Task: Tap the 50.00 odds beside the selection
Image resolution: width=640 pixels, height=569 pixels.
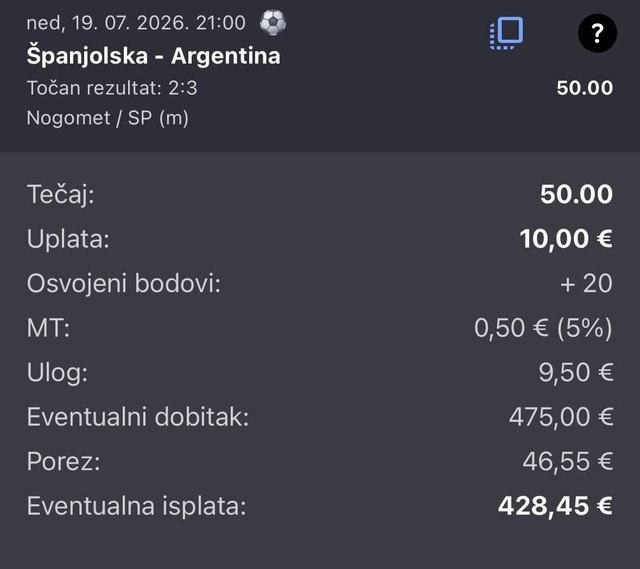Action: click(x=584, y=88)
